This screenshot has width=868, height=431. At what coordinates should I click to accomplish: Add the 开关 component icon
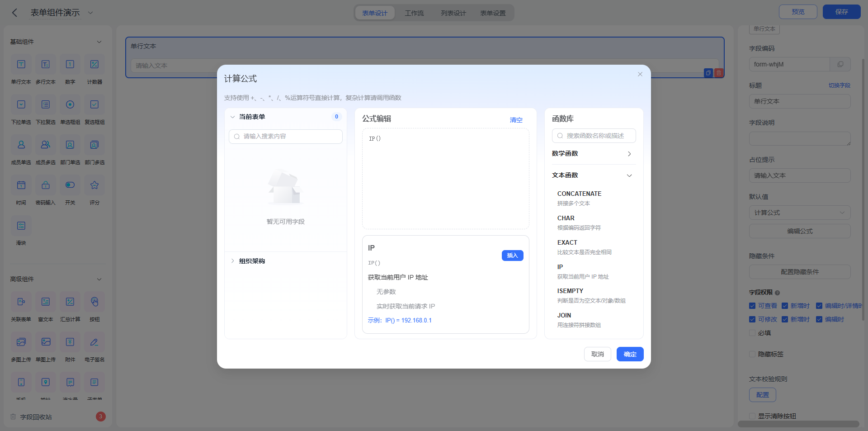(x=70, y=185)
